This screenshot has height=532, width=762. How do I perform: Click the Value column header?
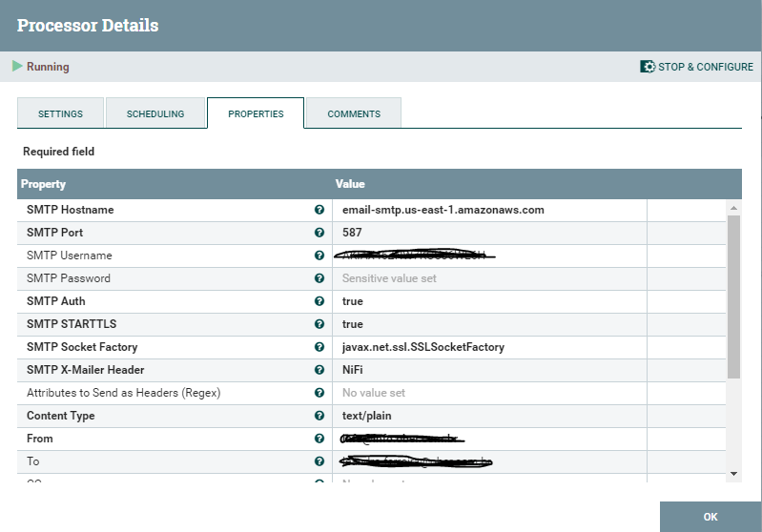pyautogui.click(x=350, y=184)
